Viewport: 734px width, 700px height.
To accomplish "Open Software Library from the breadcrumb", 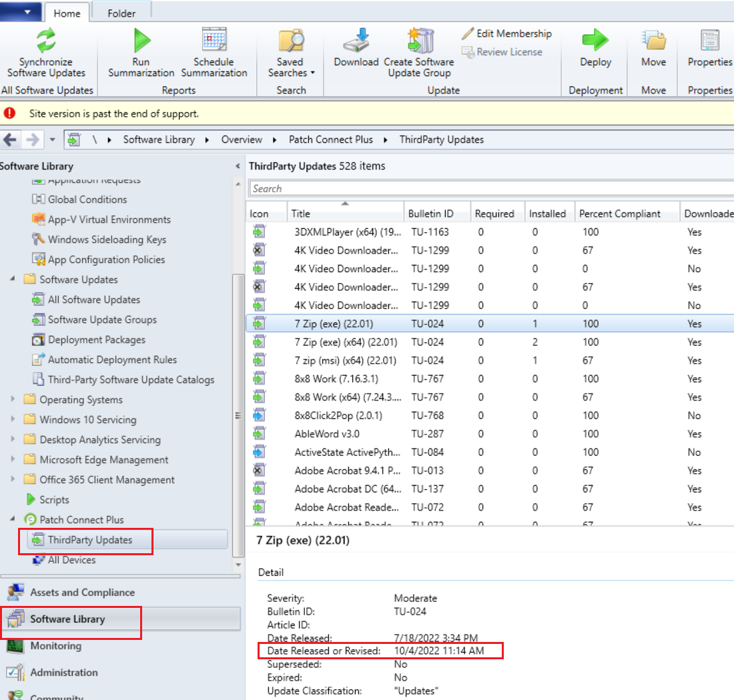I will (159, 139).
